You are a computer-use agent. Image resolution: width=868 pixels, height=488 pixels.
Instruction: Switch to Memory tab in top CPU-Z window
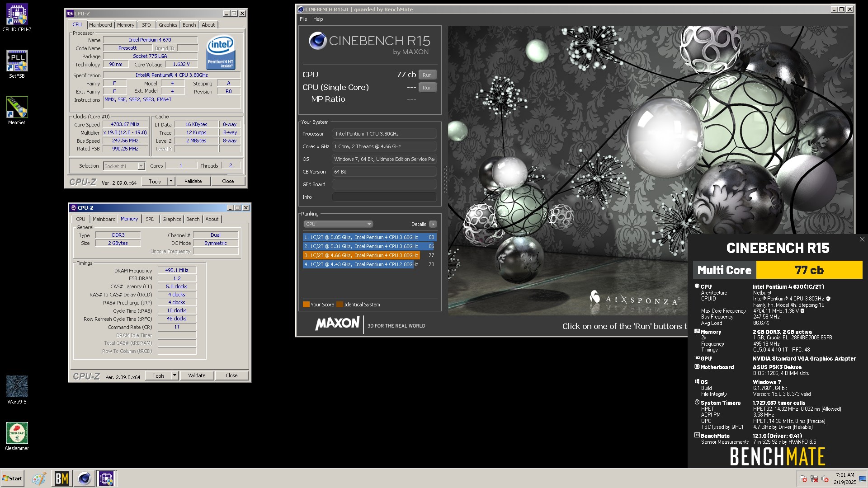[126, 25]
